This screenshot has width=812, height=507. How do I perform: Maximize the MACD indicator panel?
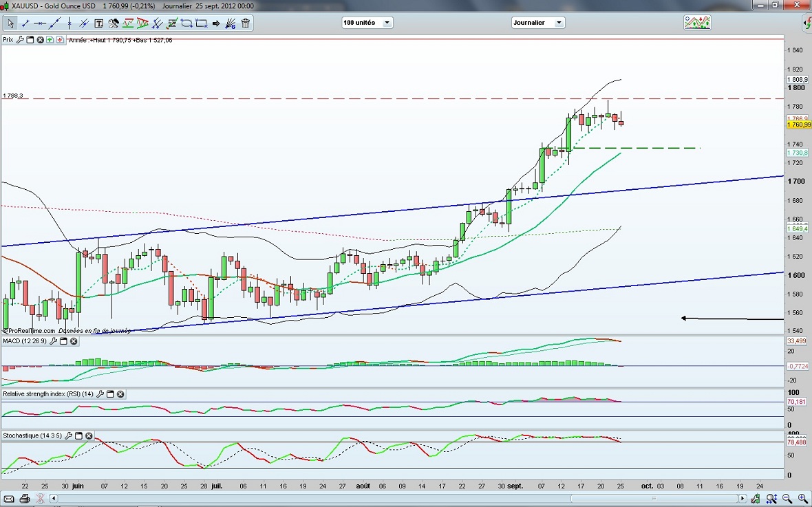[x=63, y=341]
